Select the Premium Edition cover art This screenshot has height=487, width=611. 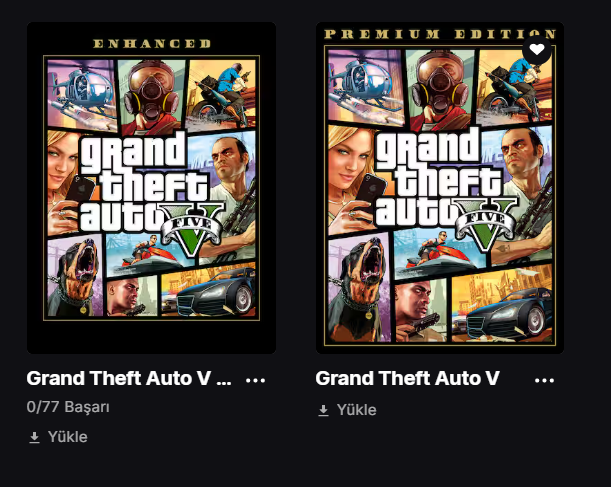click(440, 188)
